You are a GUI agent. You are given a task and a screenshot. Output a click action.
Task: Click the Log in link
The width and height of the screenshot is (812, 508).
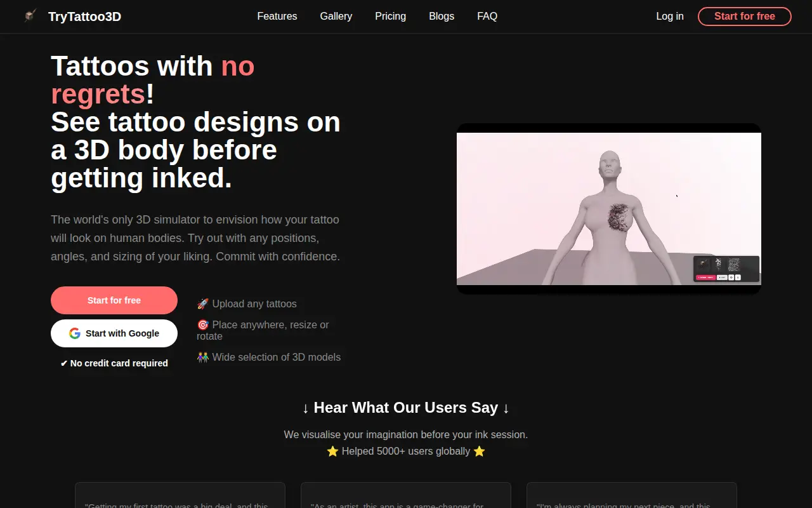[670, 16]
